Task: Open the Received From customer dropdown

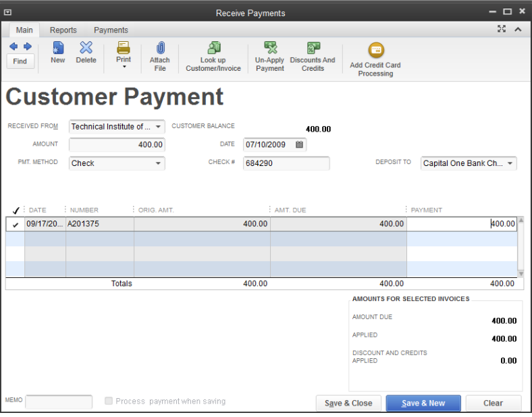Action: coord(158,127)
